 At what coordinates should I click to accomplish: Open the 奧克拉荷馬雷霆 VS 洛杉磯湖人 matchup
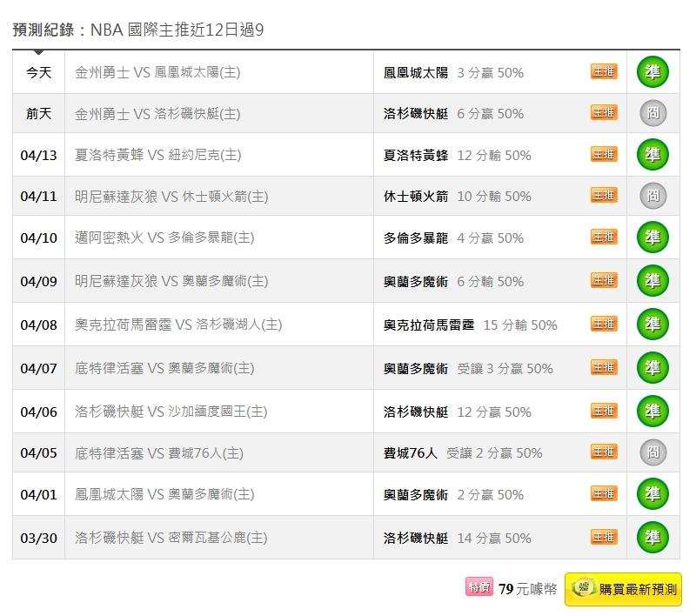[x=178, y=325]
